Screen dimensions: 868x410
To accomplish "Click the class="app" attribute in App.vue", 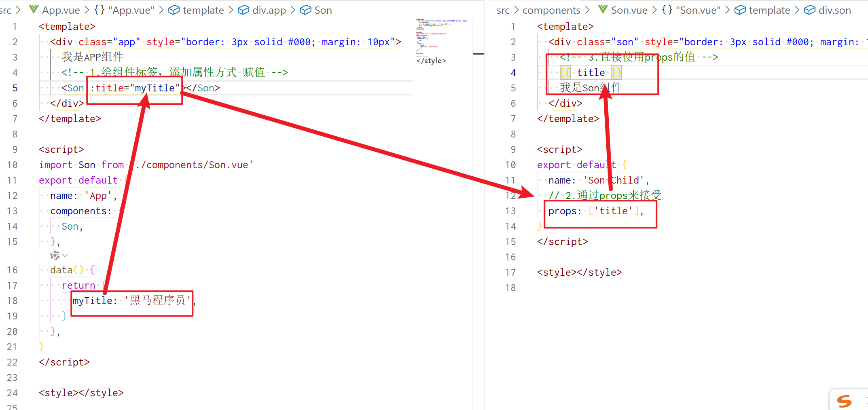I will click(109, 42).
